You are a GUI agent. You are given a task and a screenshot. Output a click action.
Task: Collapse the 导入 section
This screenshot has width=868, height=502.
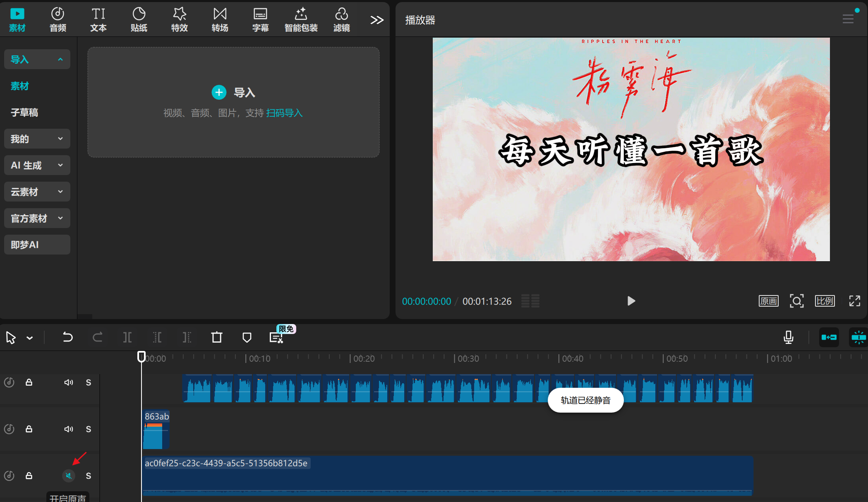pyautogui.click(x=37, y=59)
